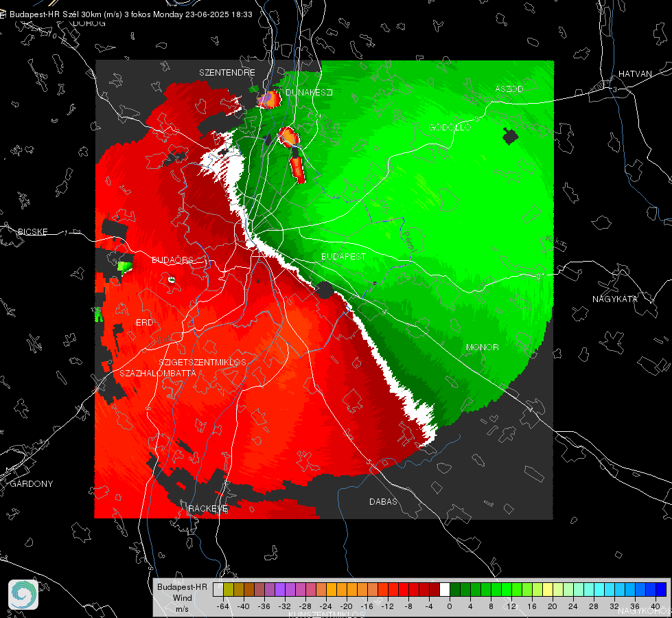Click the -64 legend value
Viewport: 672px width, 618px height.
point(223,606)
